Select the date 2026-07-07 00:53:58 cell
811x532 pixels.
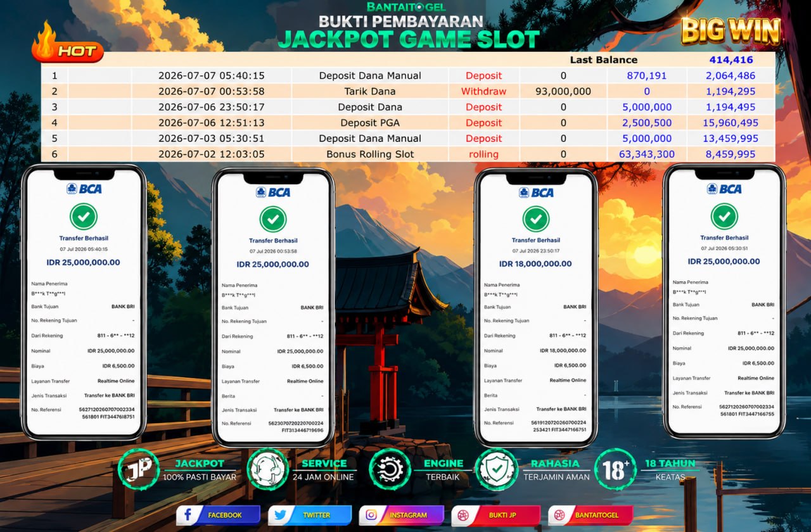click(212, 91)
